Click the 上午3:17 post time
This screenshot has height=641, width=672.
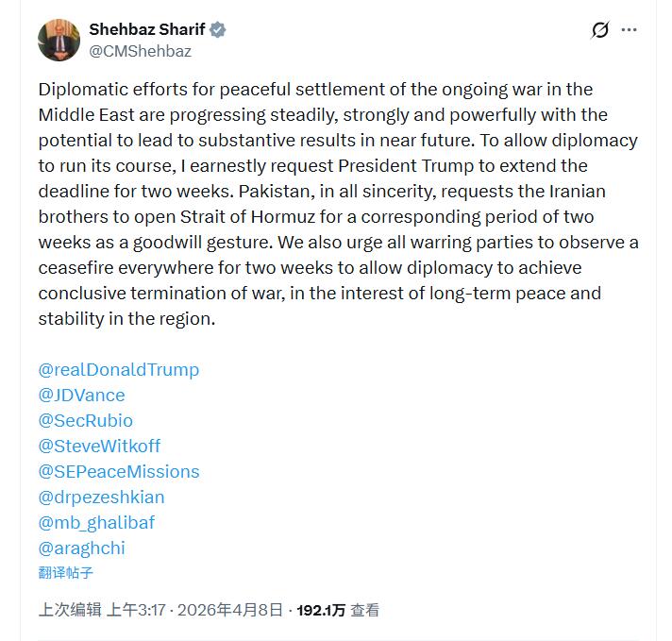click(138, 610)
